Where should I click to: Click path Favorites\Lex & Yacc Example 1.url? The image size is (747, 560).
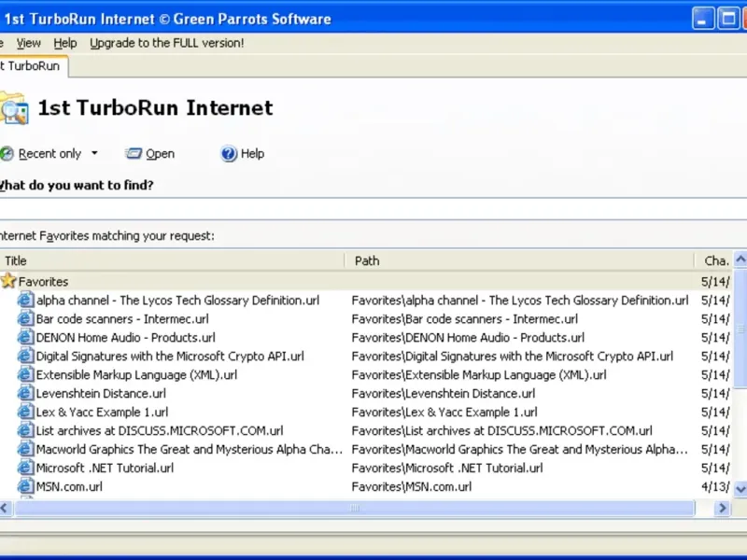point(444,412)
